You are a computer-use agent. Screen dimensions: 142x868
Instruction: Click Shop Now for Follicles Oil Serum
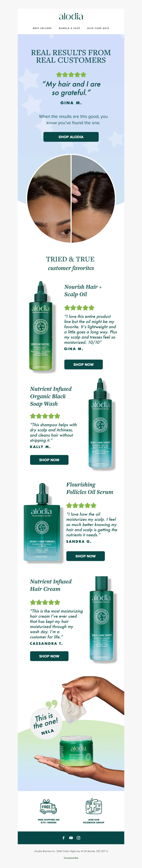(85, 556)
